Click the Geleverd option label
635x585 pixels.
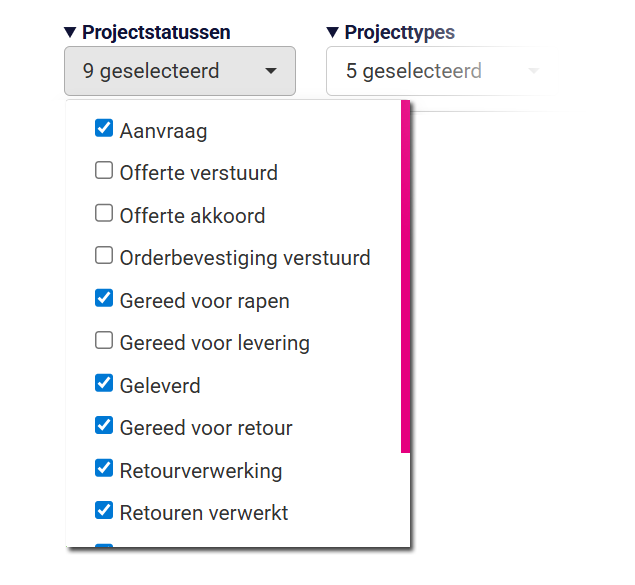point(160,385)
